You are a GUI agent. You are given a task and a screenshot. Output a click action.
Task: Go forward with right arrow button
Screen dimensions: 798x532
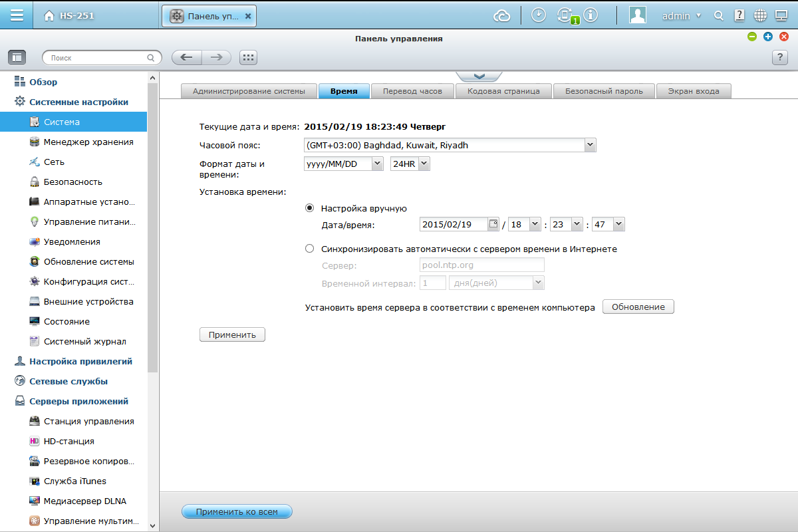coord(217,58)
